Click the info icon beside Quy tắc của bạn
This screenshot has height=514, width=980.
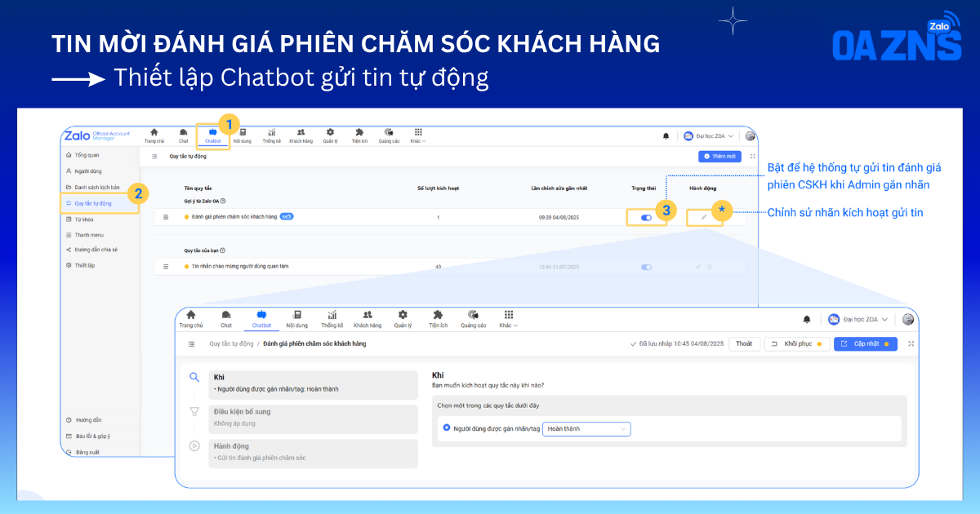[222, 250]
